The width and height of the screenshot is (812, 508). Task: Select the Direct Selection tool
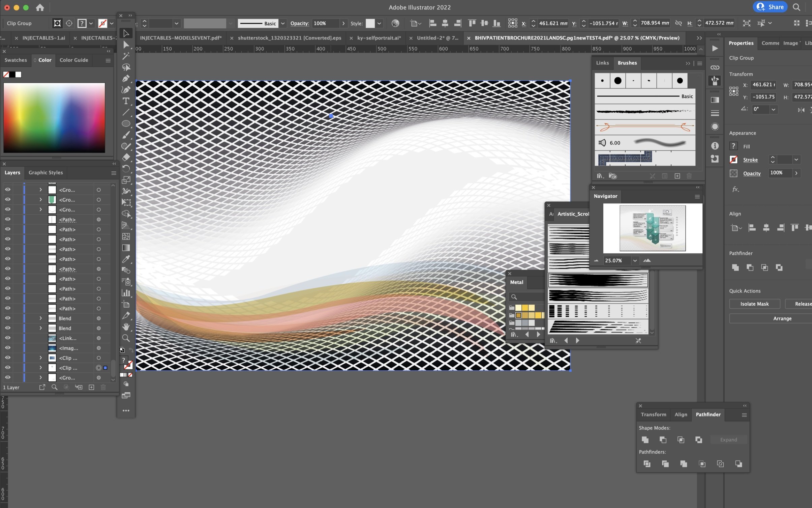click(x=126, y=45)
